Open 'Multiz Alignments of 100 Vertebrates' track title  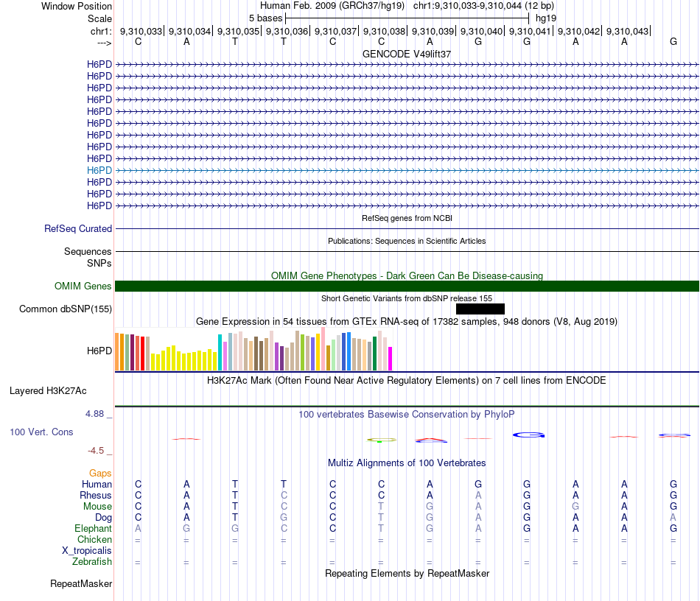(407, 463)
